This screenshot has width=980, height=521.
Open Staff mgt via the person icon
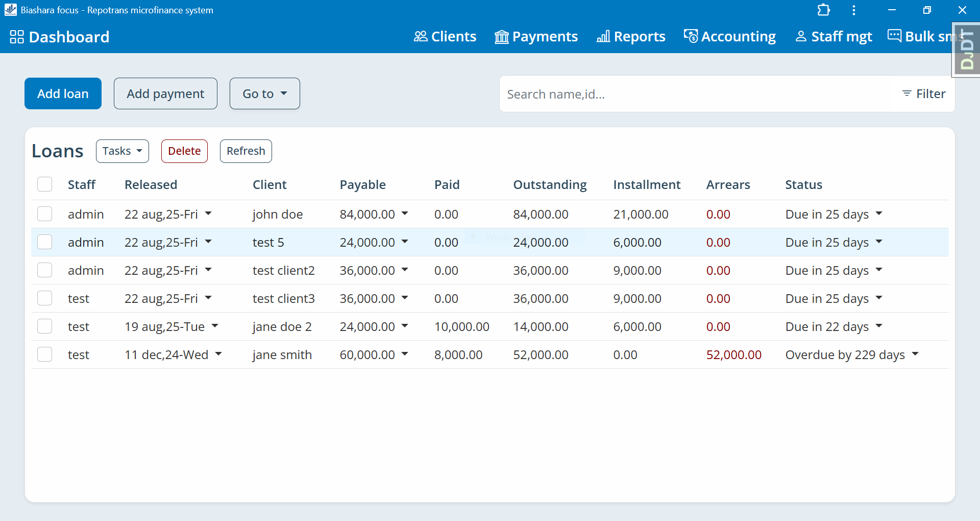point(800,36)
